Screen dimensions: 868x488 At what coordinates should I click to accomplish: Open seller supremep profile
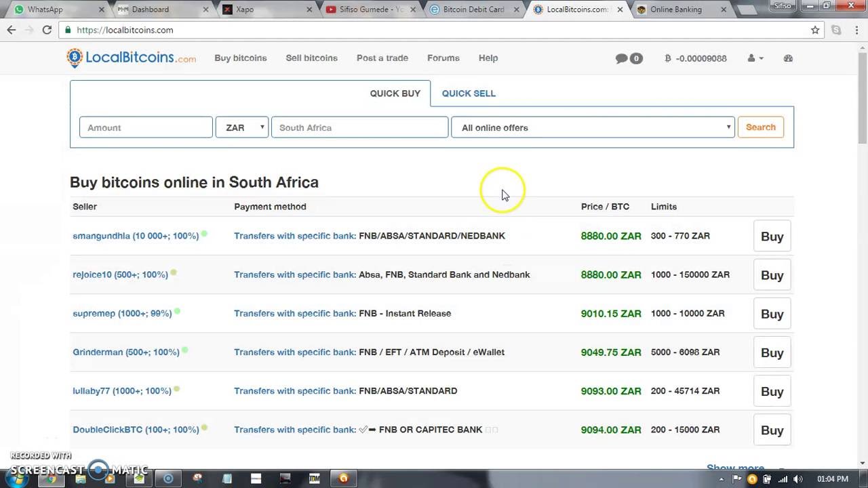(x=122, y=313)
